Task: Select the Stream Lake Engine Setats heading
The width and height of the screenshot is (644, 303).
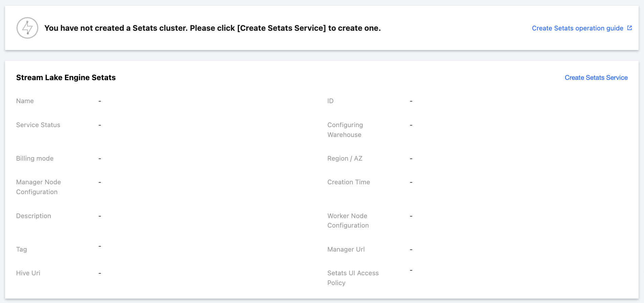Action: [66, 78]
